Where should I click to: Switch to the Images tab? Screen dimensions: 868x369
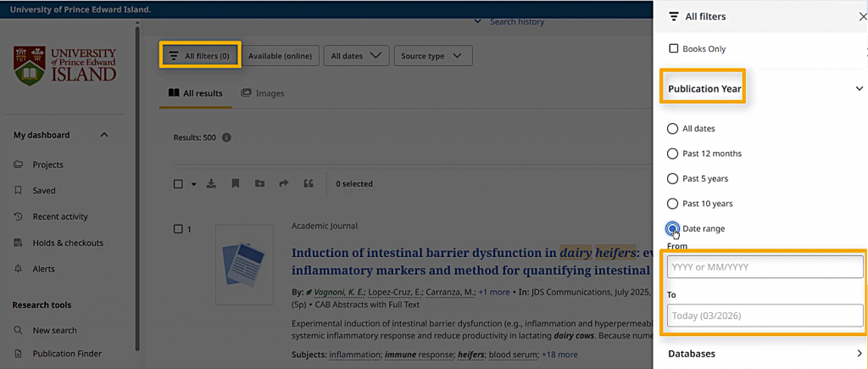[x=263, y=93]
